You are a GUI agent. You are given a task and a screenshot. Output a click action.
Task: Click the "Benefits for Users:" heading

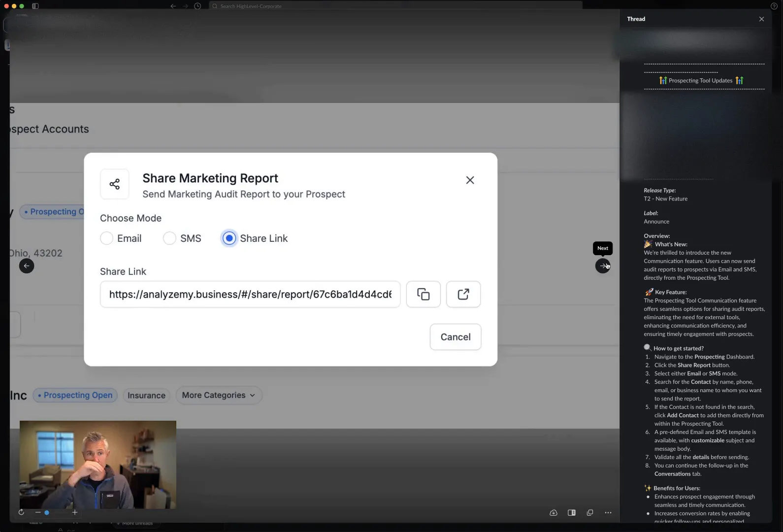677,488
